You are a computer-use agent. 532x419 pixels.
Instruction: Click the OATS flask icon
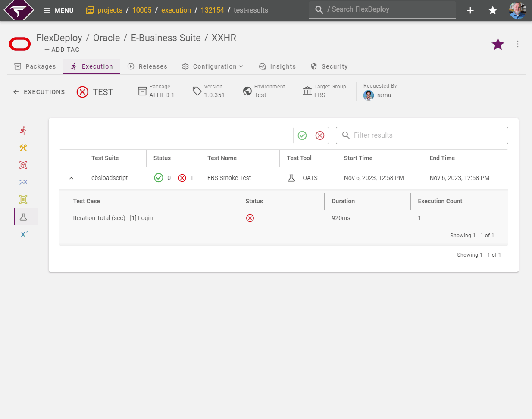291,178
